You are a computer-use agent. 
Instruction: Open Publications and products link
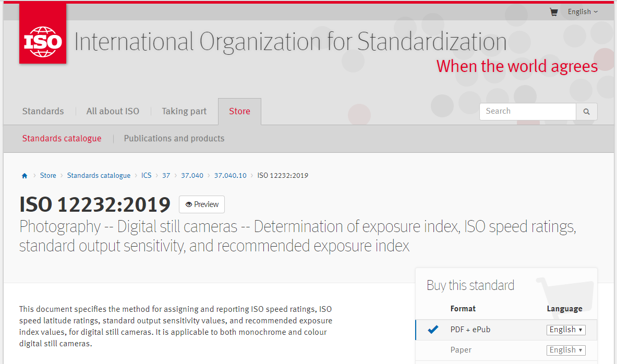[174, 139]
